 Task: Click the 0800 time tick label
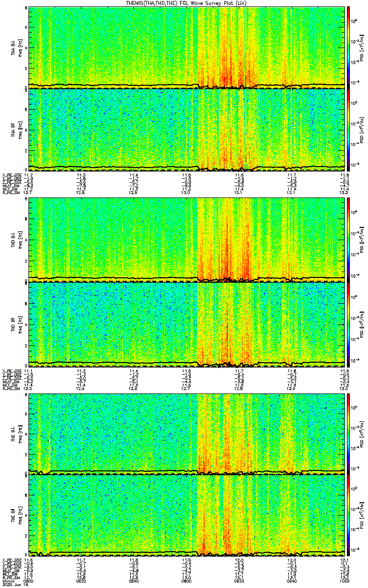[x=29, y=581]
